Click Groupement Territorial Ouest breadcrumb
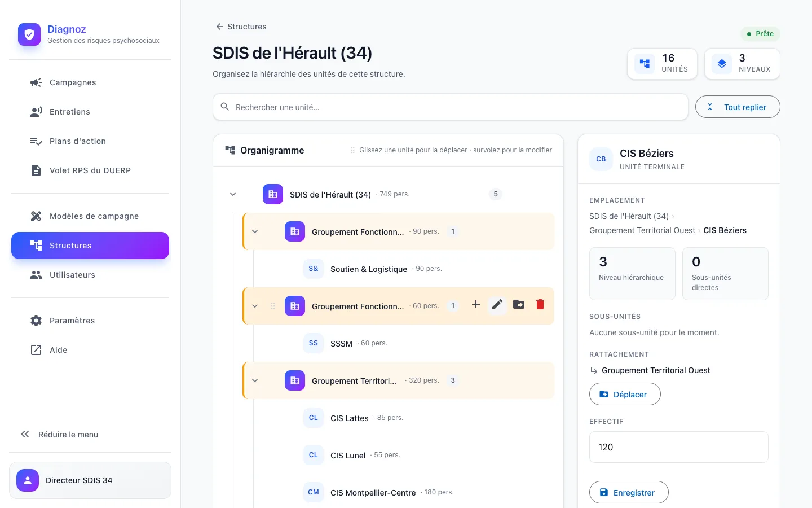 coord(642,230)
